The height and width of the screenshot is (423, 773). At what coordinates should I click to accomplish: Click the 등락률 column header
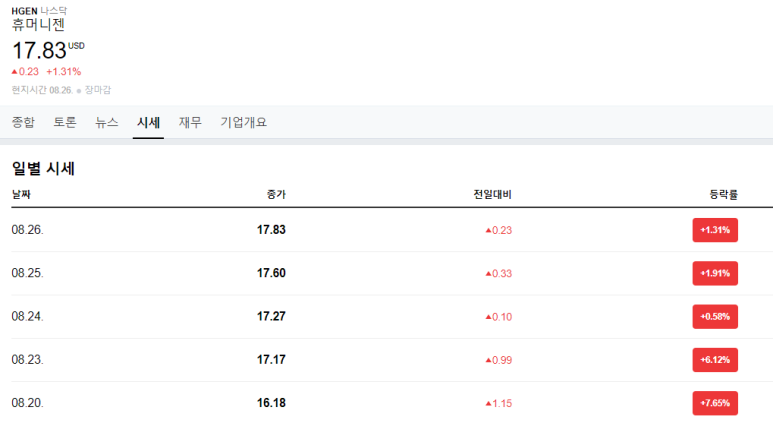tap(724, 194)
